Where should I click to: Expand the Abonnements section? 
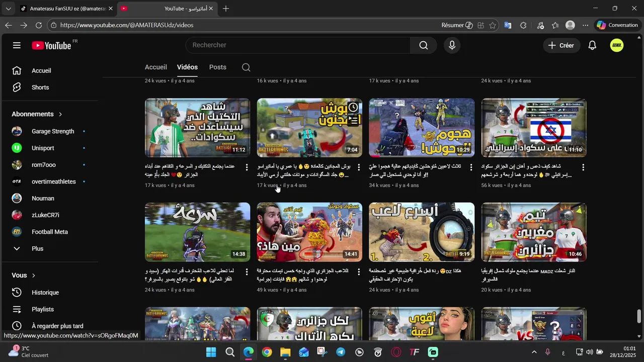click(x=37, y=114)
